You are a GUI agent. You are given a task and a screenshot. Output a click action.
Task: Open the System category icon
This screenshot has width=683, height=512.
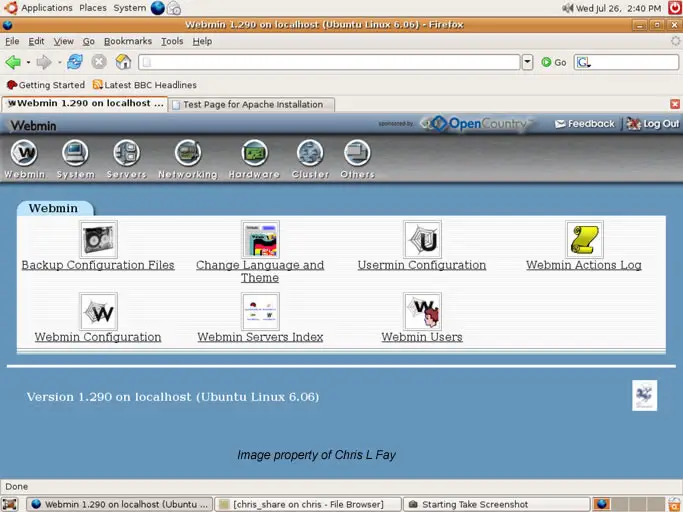[75, 153]
